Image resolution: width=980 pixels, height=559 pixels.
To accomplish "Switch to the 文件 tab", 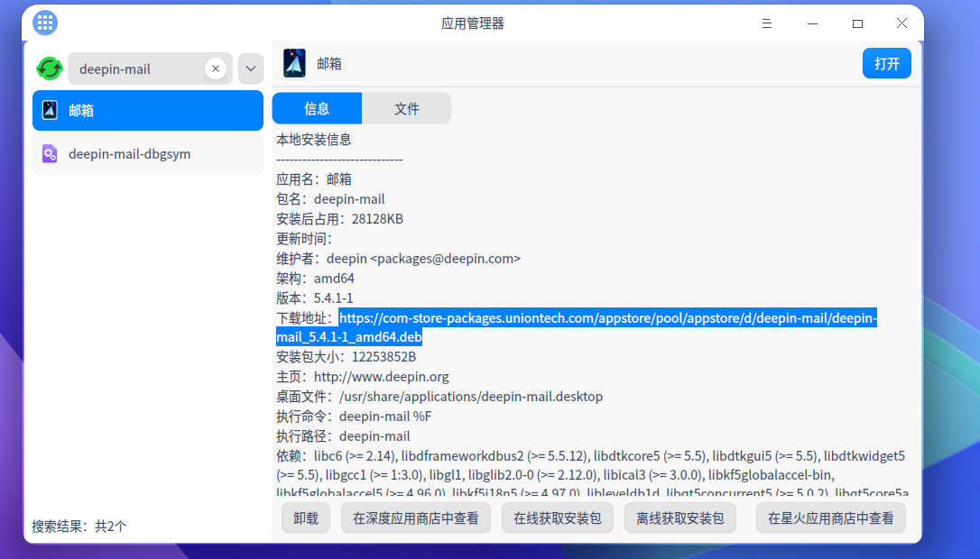I will click(406, 107).
